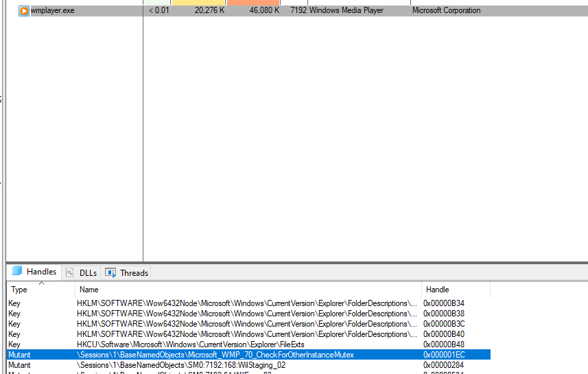Click Microsoft Corporation company name
Viewport: 588px width, 374px height.
click(x=446, y=10)
